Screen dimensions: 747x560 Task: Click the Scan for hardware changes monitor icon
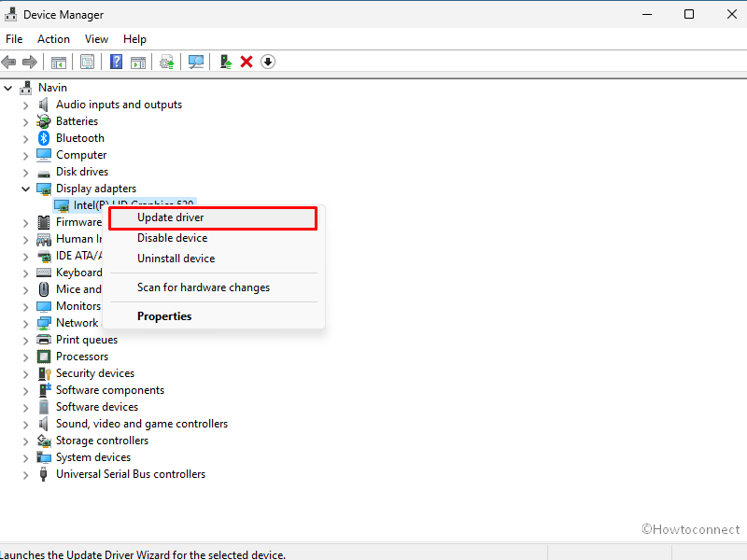tap(196, 62)
